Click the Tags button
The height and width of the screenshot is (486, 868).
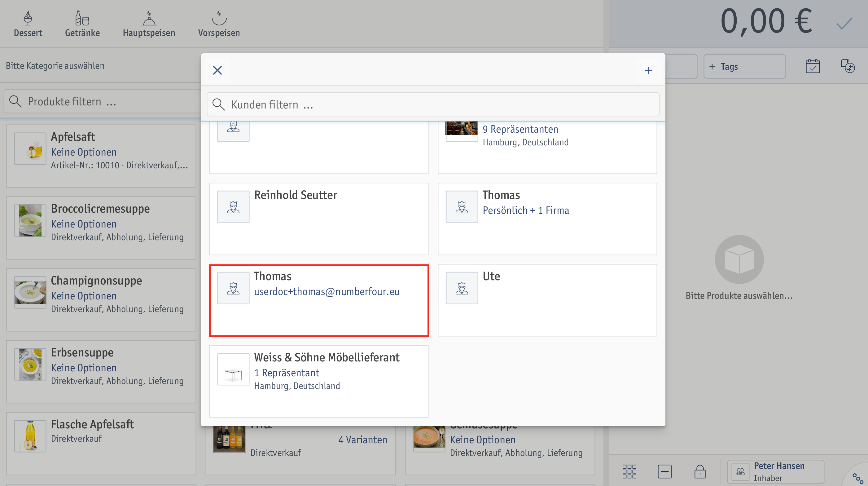point(745,67)
